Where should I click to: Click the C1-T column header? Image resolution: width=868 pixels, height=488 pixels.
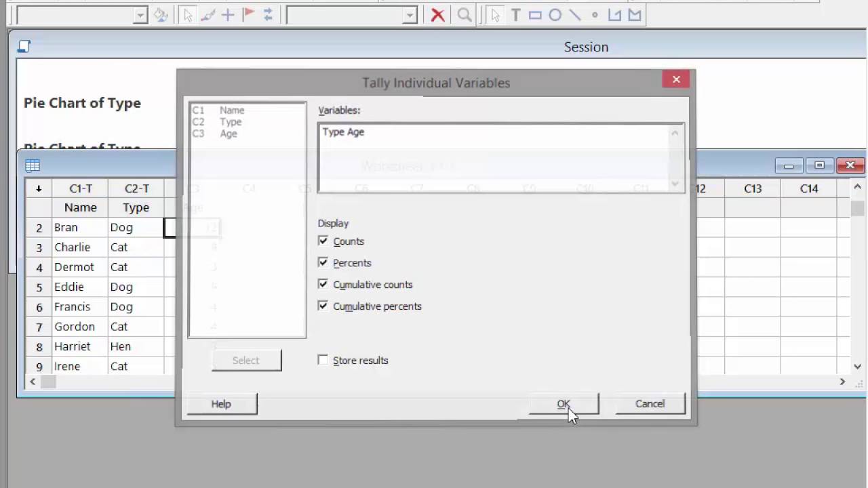(81, 188)
